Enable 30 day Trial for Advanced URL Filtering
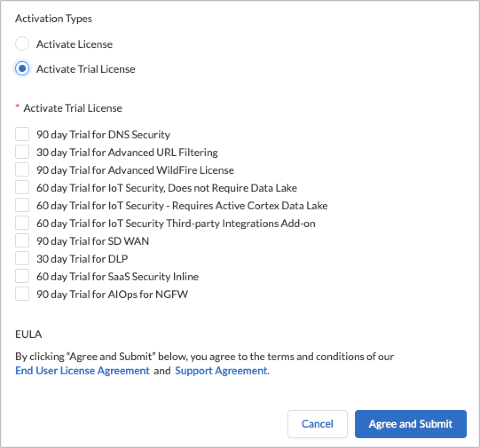 (22, 152)
